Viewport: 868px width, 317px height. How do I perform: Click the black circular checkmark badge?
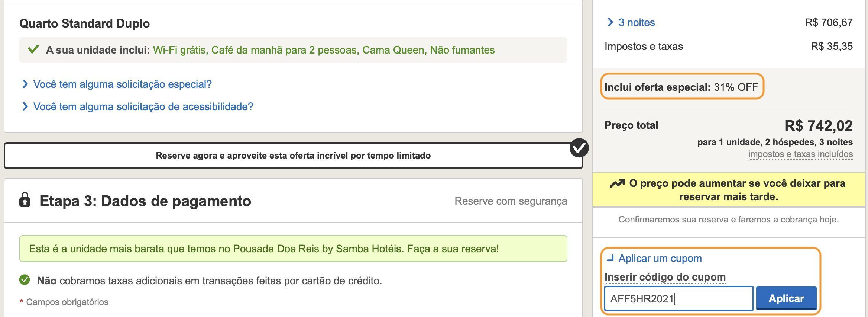tap(579, 148)
